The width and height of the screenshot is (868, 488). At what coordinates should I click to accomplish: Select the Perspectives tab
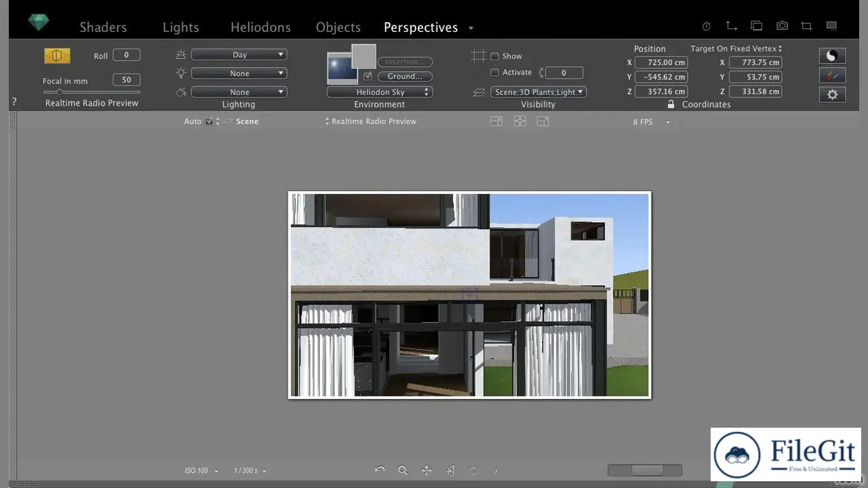(x=420, y=27)
